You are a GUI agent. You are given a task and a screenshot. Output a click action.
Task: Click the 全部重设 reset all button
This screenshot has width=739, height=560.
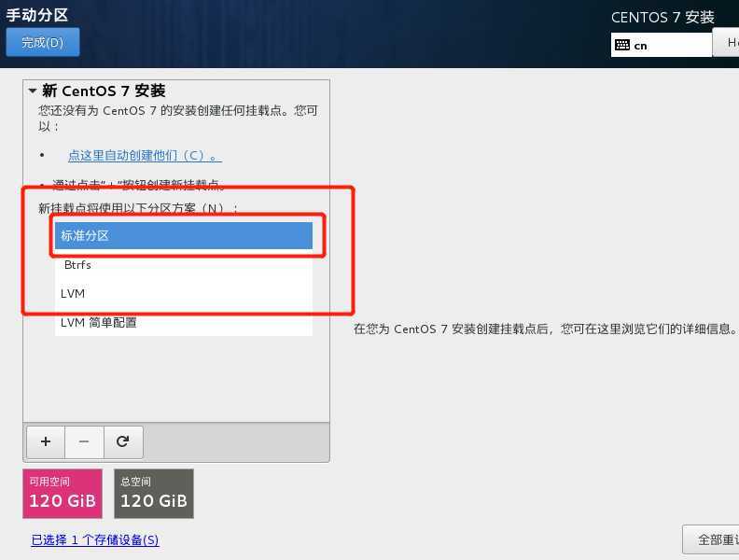711,539
